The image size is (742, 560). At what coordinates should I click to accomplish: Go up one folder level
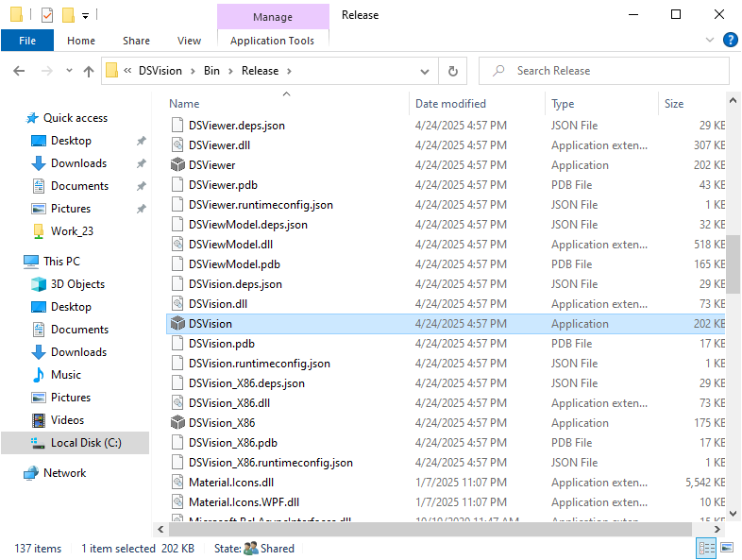pyautogui.click(x=89, y=71)
